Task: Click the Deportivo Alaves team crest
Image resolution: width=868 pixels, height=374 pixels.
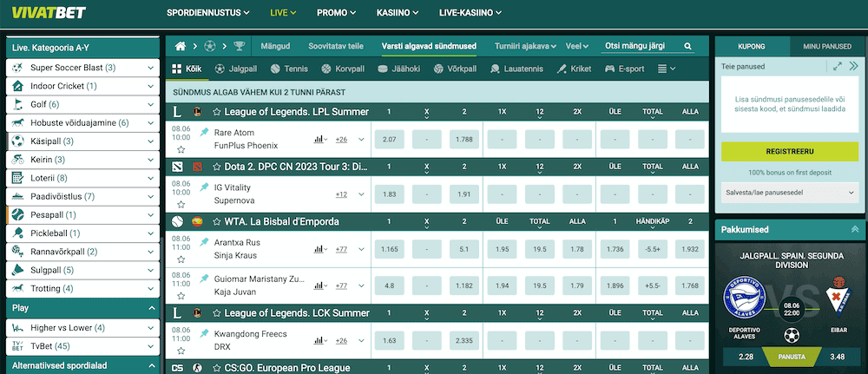Action: click(x=744, y=299)
